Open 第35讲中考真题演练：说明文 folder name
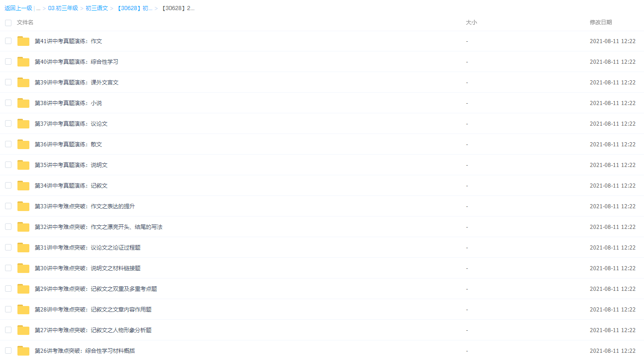This screenshot has width=644, height=356. pos(71,165)
